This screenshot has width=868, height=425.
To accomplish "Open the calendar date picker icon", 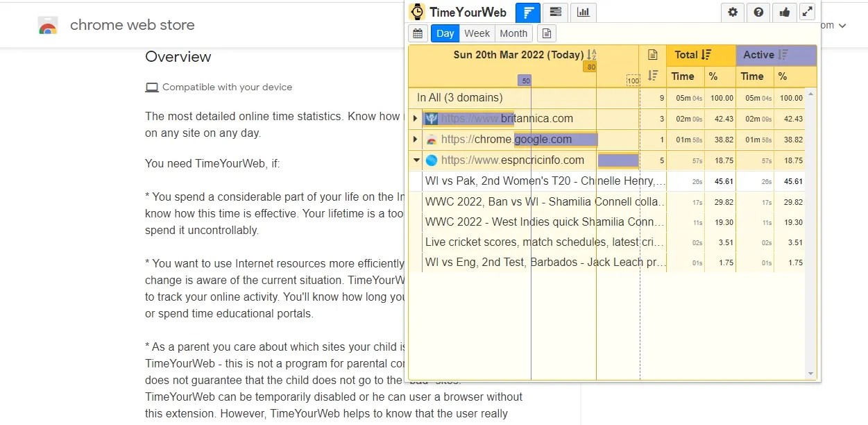I will click(418, 33).
